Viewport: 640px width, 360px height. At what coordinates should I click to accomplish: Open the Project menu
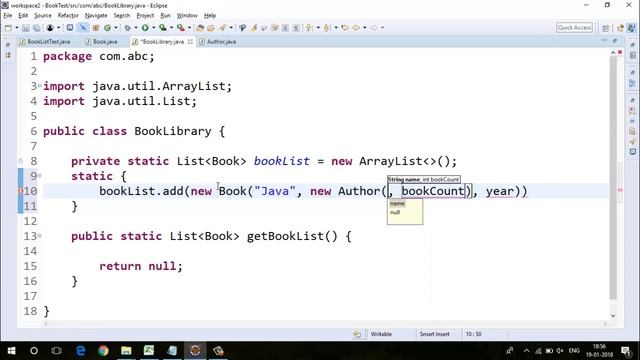pyautogui.click(x=145, y=16)
